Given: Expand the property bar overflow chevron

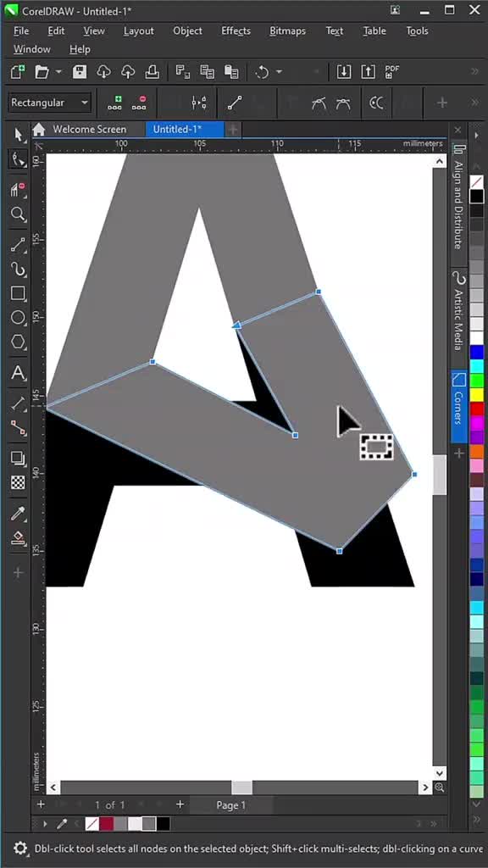Looking at the screenshot, I should [x=474, y=103].
